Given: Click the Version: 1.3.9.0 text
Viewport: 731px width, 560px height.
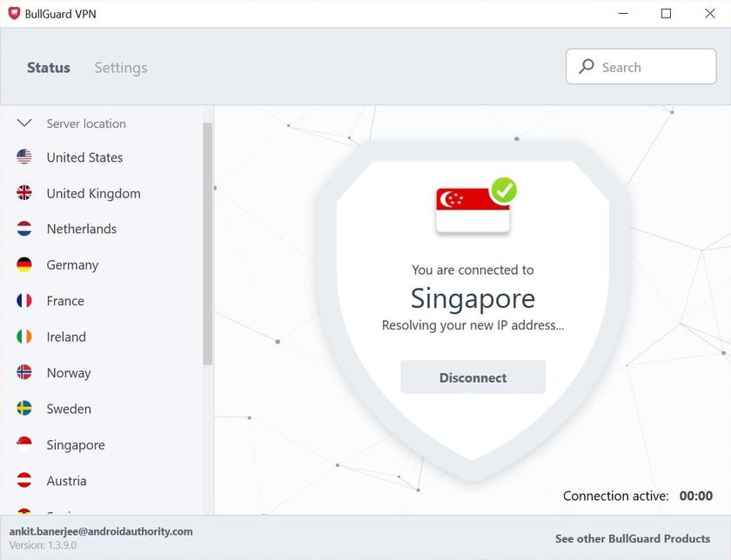Looking at the screenshot, I should pyautogui.click(x=43, y=545).
